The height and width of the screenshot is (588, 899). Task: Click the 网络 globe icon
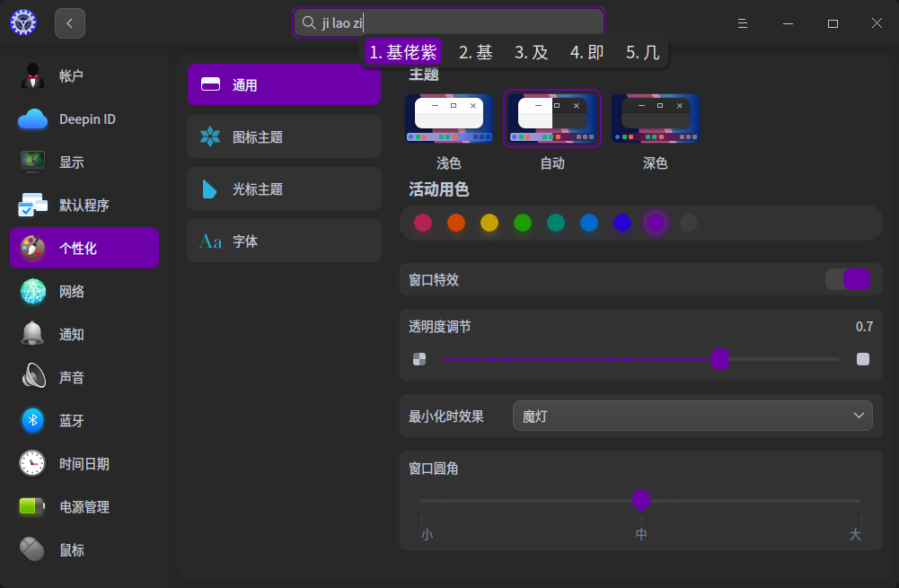[x=32, y=291]
